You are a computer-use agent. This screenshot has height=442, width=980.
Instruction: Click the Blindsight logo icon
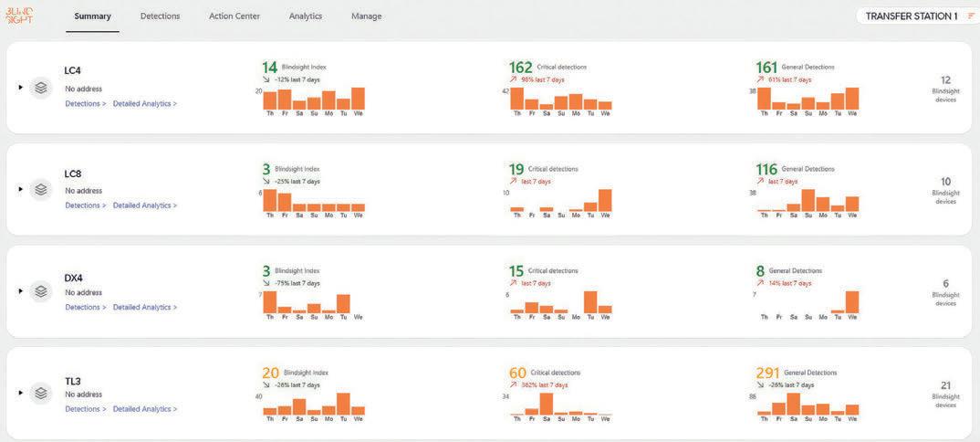coord(19,16)
